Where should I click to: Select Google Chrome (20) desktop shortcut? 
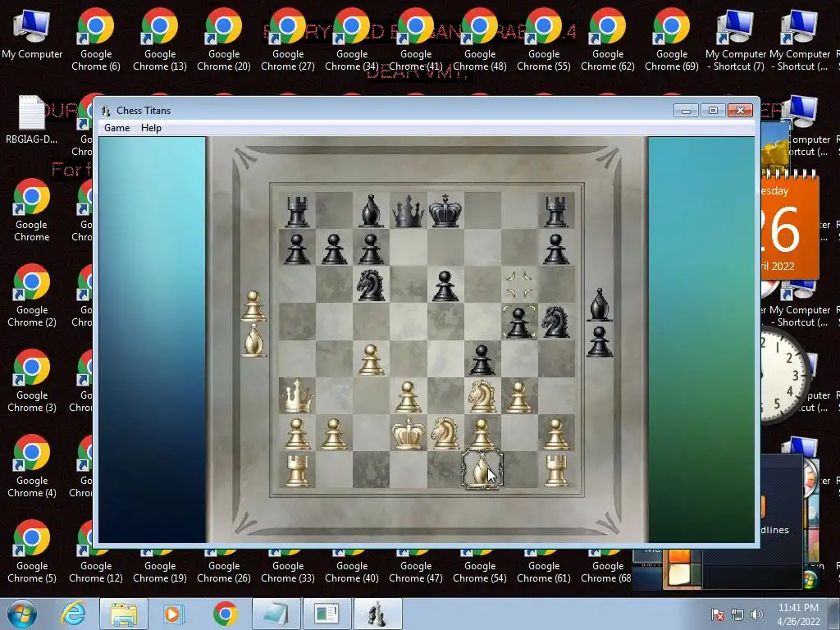pos(224,39)
